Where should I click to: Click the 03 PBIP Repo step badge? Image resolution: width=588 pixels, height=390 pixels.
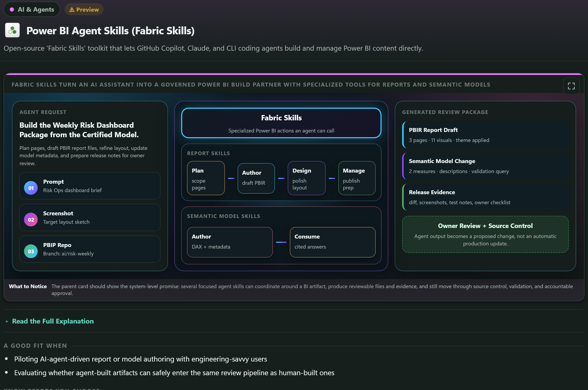point(31,251)
